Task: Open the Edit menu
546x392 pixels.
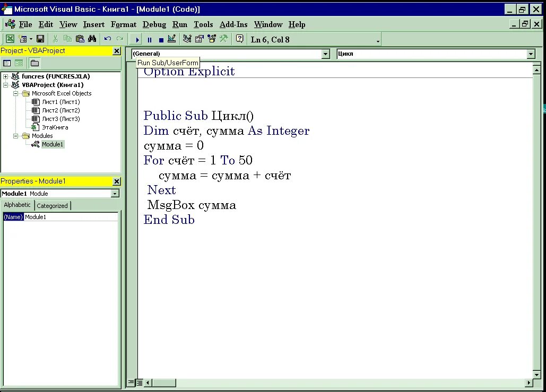Action: click(46, 24)
